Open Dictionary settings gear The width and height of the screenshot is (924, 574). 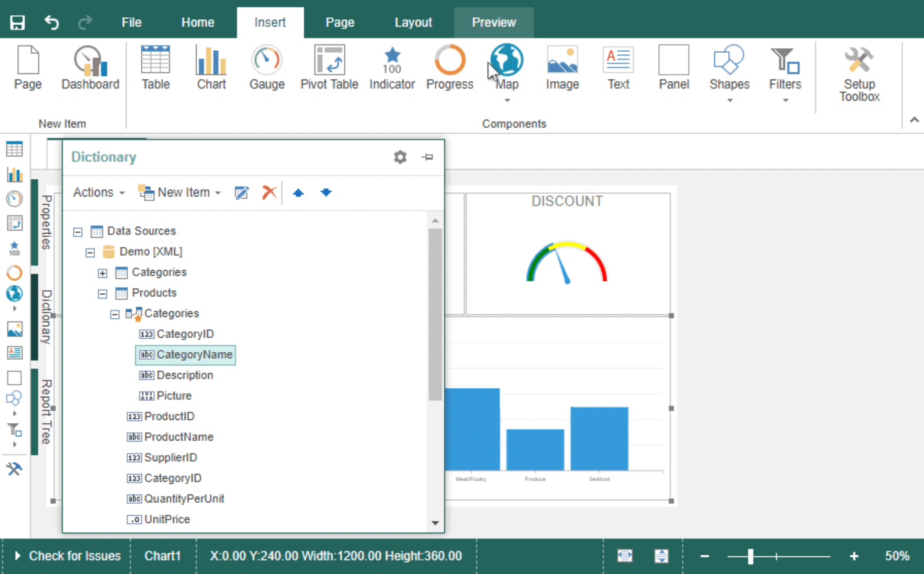[400, 157]
